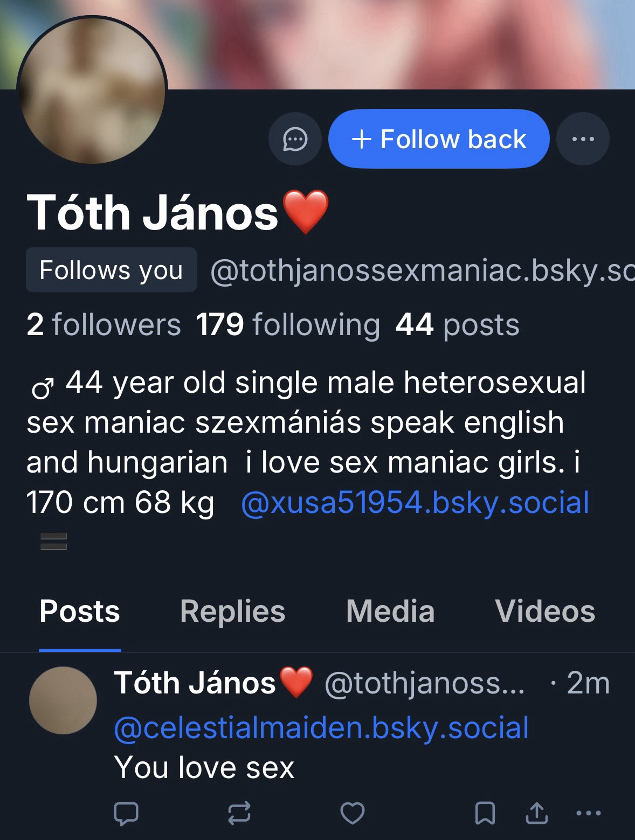Like the post with heart icon

(353, 813)
